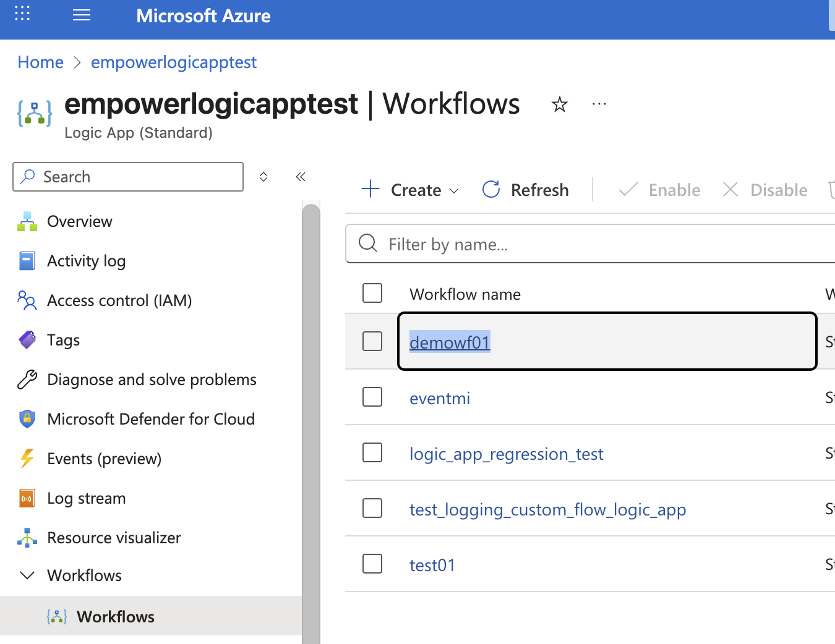Click the empowerlogicapptest breadcrumb link
Viewport: 835px width, 644px height.
(x=173, y=62)
